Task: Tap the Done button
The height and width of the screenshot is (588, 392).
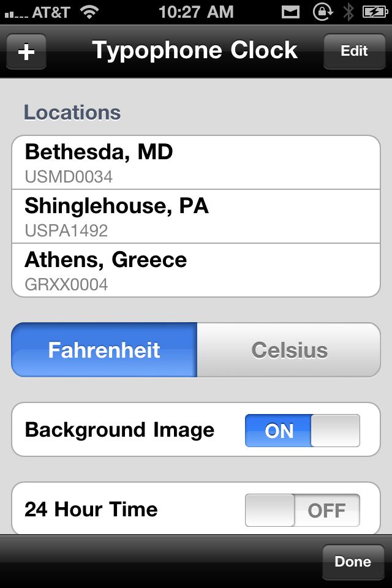Action: click(353, 562)
